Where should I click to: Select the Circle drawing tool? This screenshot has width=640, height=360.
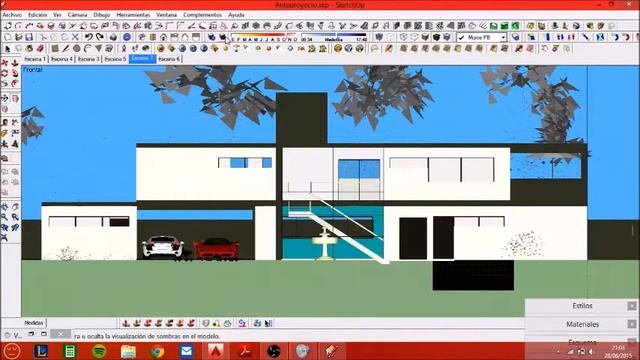pos(76,49)
